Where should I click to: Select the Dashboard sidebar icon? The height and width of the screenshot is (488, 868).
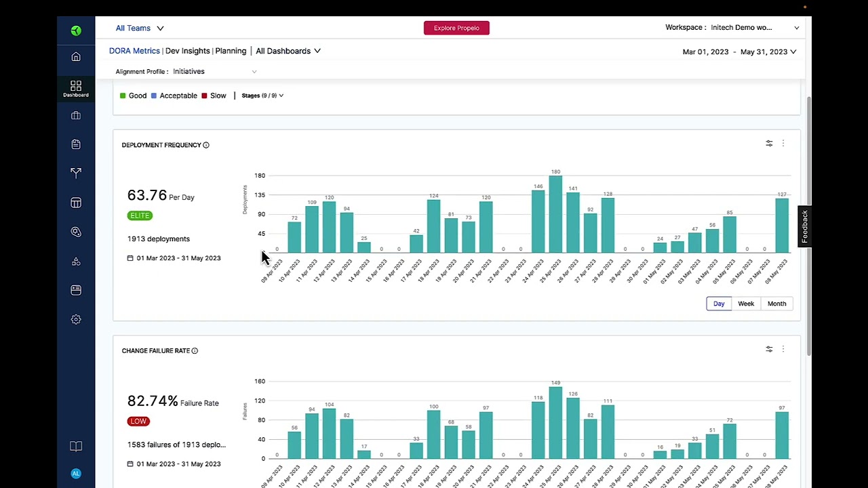click(x=76, y=88)
